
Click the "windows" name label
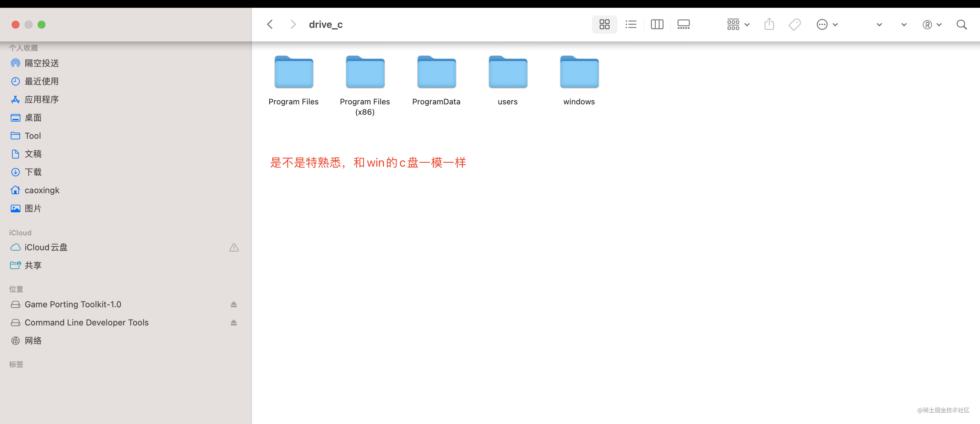point(579,102)
